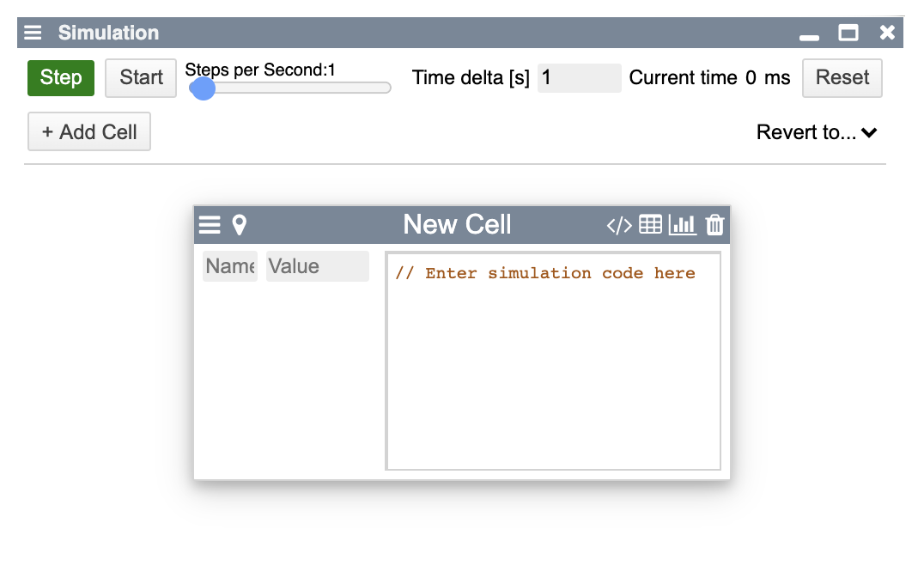This screenshot has width=924, height=572.
Task: Click the + Add Cell button
Action: click(89, 132)
